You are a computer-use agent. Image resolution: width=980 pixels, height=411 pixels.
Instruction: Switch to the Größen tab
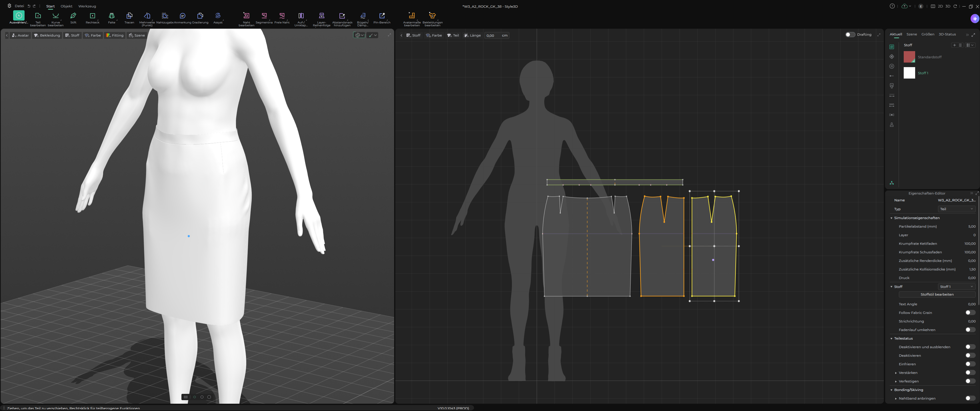tap(927, 34)
